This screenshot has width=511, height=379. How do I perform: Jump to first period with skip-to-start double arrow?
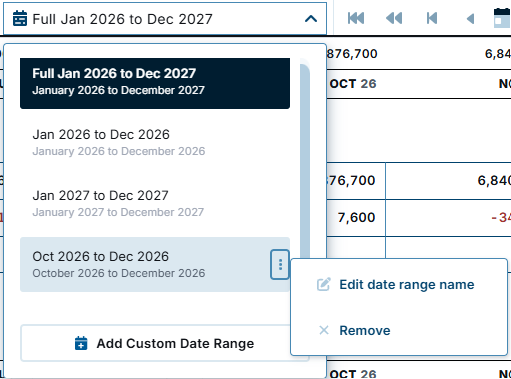click(x=356, y=18)
